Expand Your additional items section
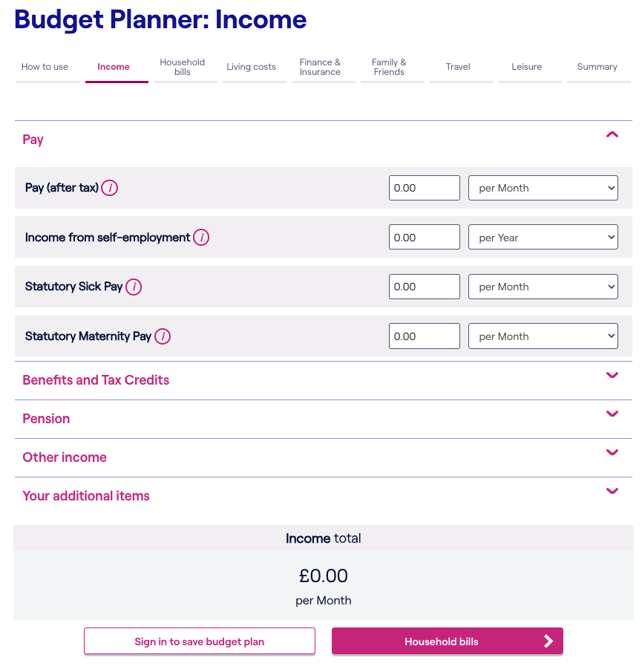This screenshot has height=672, width=642. click(x=612, y=491)
